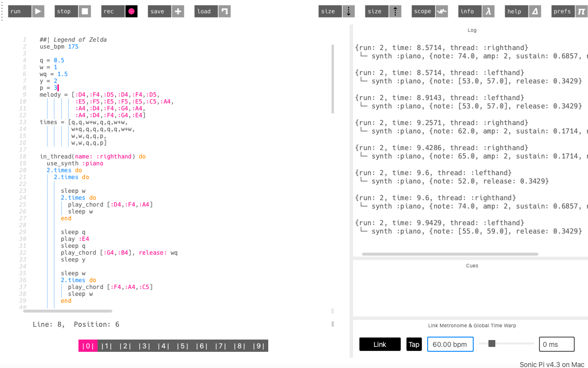This screenshot has width=588, height=368.
Task: Click inside the 60.00 bpm field
Action: tap(450, 344)
